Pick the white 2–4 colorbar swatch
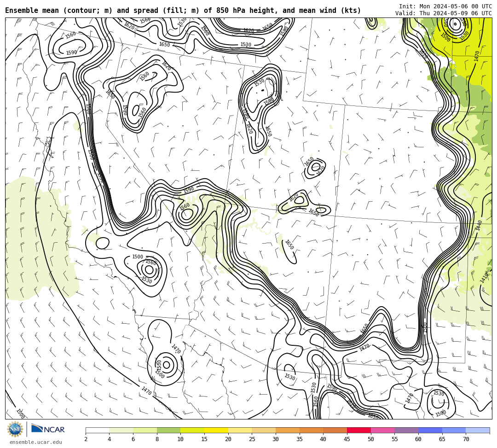Viewport: 497px width, 448px height. pos(97,430)
